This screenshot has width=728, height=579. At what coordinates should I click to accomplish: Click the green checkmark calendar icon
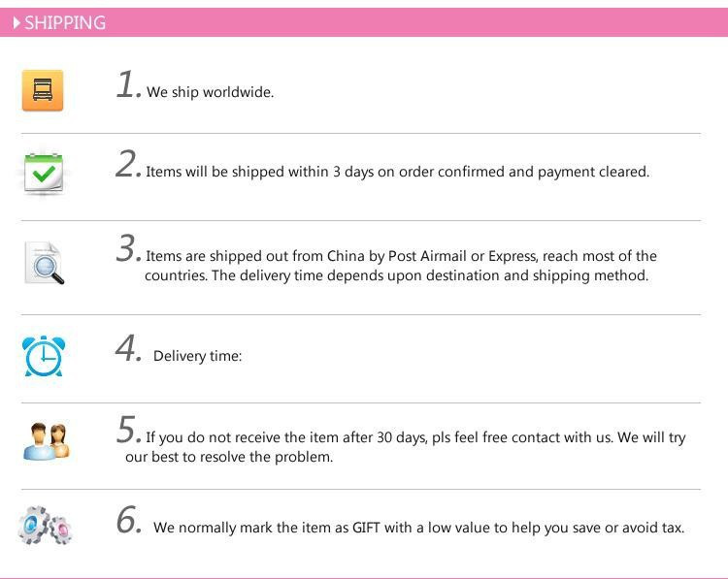pyautogui.click(x=45, y=174)
